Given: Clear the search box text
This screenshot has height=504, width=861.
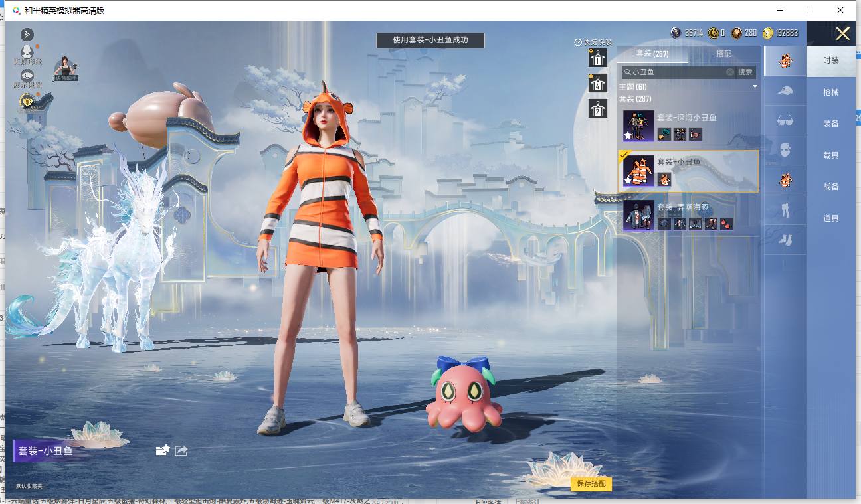Looking at the screenshot, I should 730,72.
